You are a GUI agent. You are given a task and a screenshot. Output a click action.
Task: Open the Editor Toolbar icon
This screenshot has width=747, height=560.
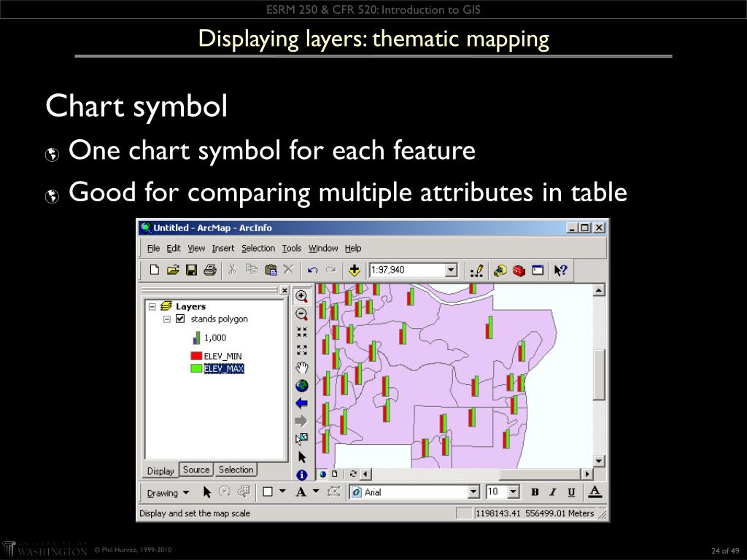click(x=476, y=271)
